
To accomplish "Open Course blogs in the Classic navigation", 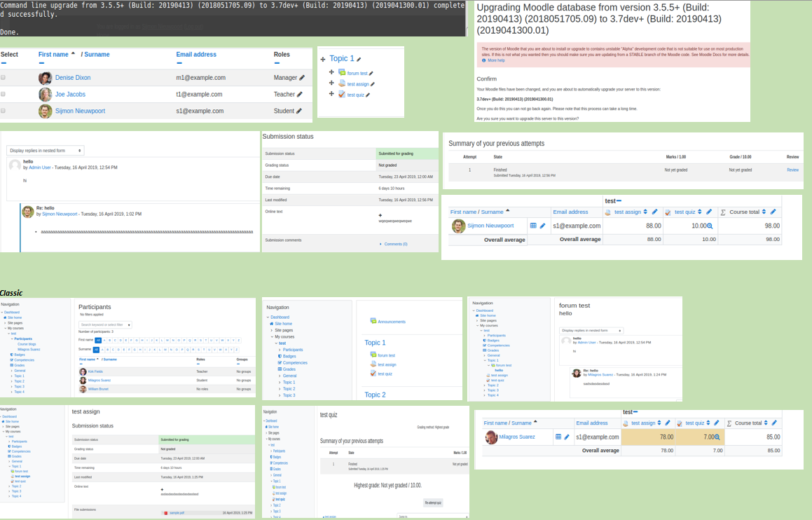I will click(x=27, y=344).
